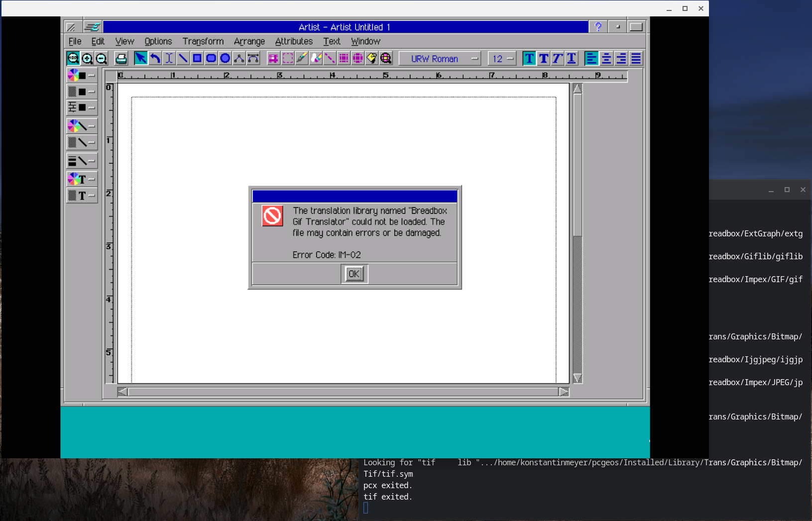The width and height of the screenshot is (812, 521).
Task: Select the bitmap eraser tool
Action: 316,58
